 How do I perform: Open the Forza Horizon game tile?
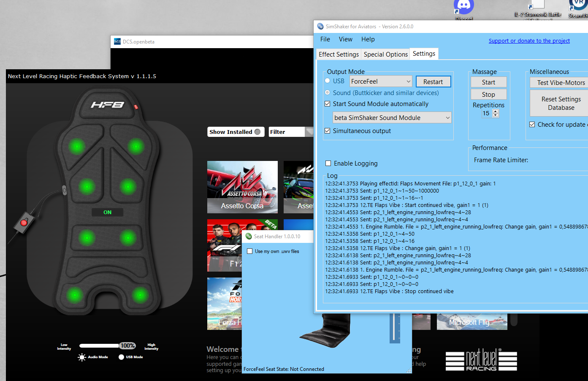tap(225, 303)
